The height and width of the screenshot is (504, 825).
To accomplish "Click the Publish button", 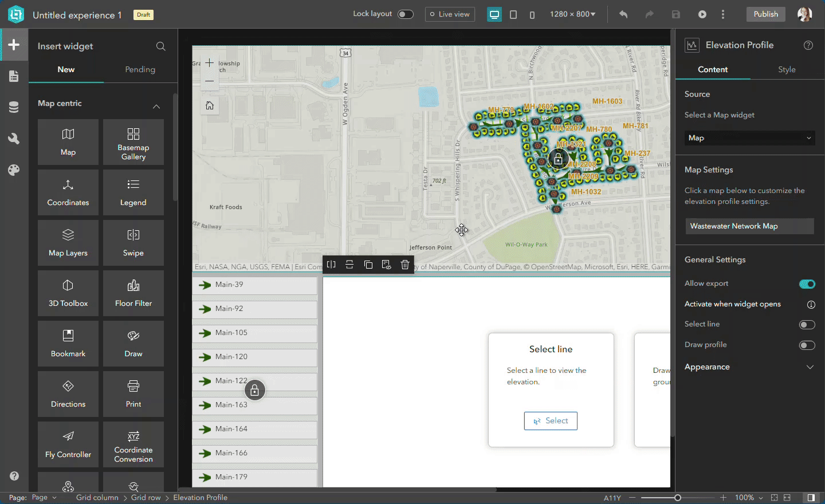I will pyautogui.click(x=765, y=14).
